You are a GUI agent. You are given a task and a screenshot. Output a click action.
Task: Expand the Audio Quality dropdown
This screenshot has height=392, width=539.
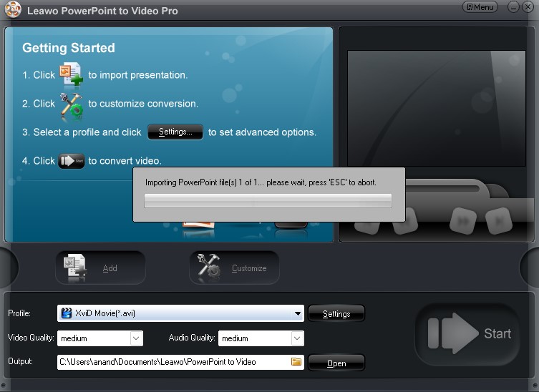(x=297, y=338)
